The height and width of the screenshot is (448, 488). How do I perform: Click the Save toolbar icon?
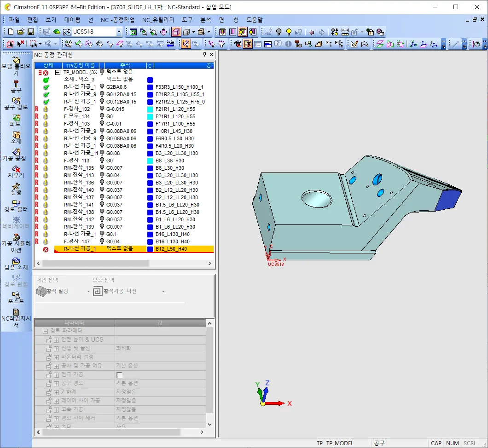pos(31,32)
